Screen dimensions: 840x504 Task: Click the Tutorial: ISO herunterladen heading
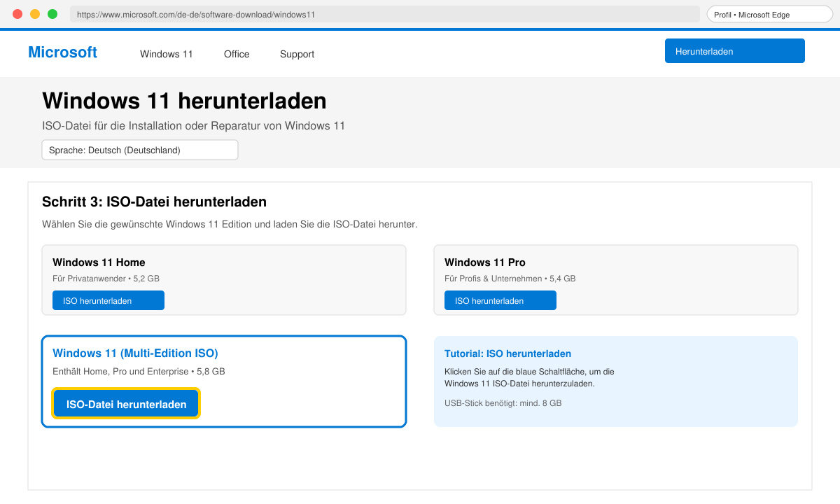point(507,353)
